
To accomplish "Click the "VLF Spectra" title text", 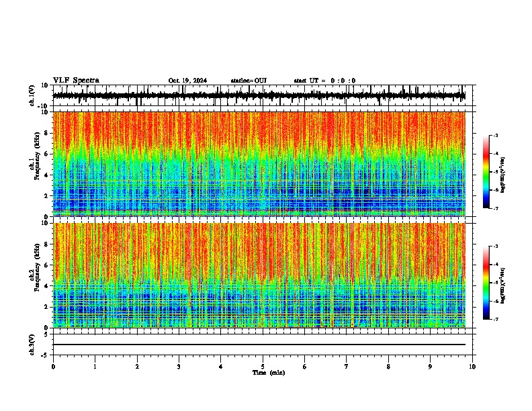I will 76,81.
